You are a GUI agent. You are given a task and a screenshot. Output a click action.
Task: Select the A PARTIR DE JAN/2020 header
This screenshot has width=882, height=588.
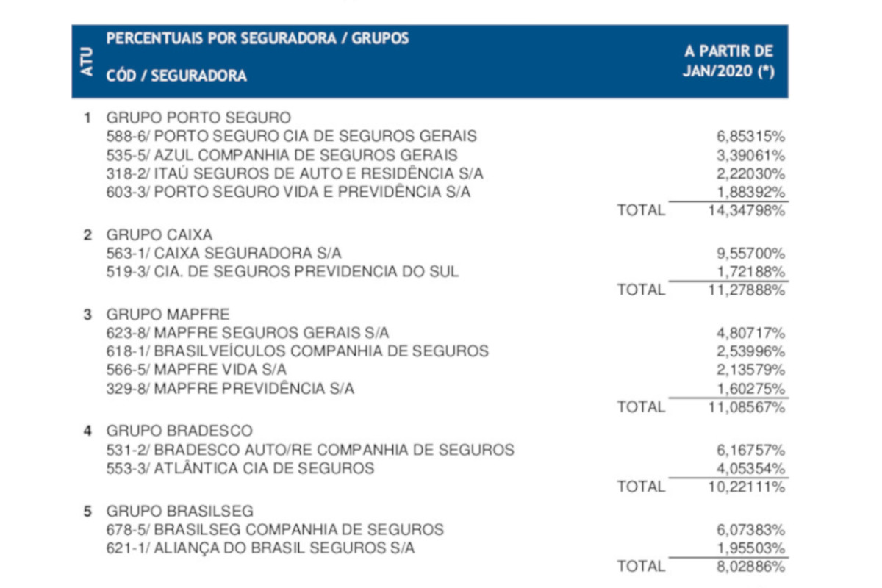728,62
